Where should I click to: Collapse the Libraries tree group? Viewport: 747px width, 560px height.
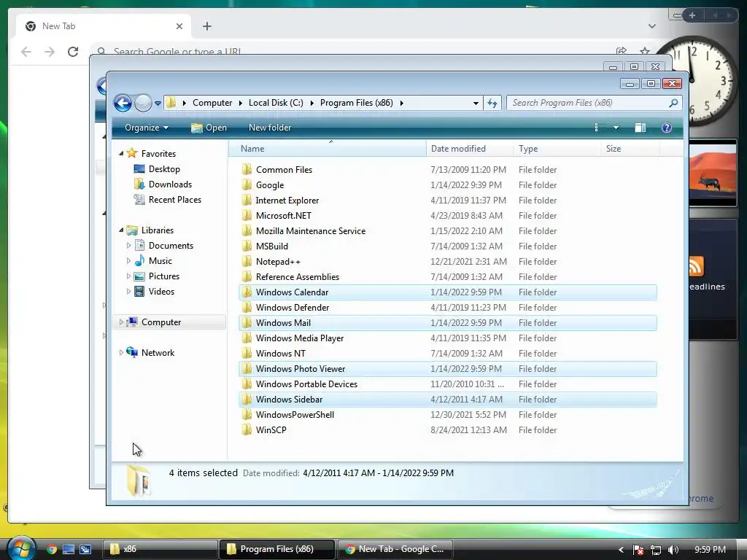click(121, 230)
